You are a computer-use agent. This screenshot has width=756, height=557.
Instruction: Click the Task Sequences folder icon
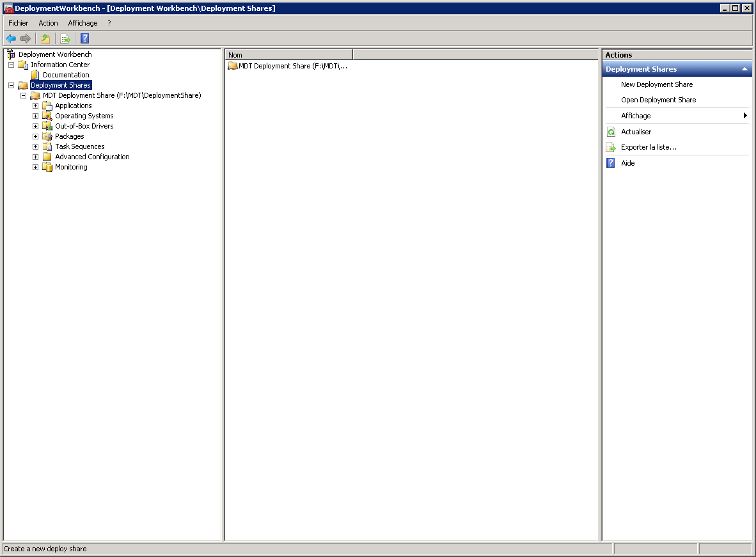click(x=47, y=146)
